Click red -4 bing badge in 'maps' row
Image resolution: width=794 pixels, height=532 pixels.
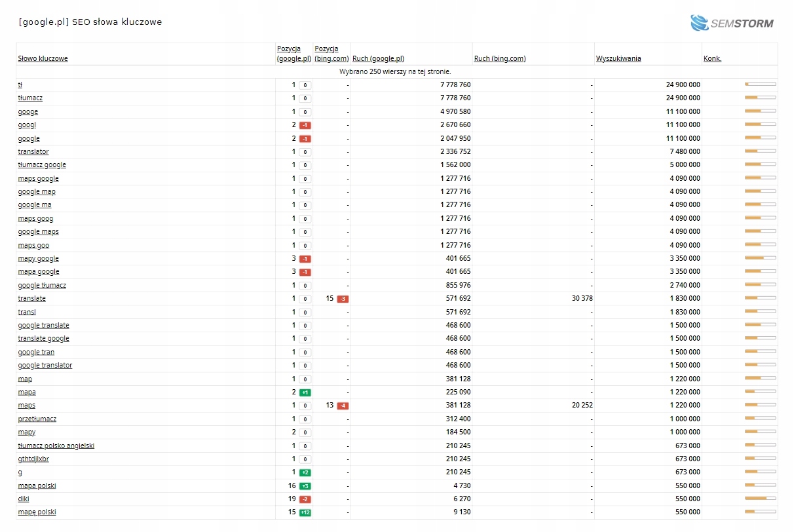[x=343, y=406]
